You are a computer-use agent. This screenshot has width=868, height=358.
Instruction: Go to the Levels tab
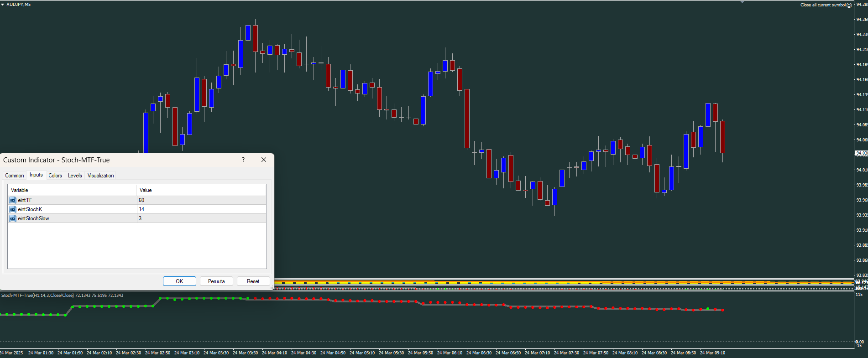coord(75,176)
